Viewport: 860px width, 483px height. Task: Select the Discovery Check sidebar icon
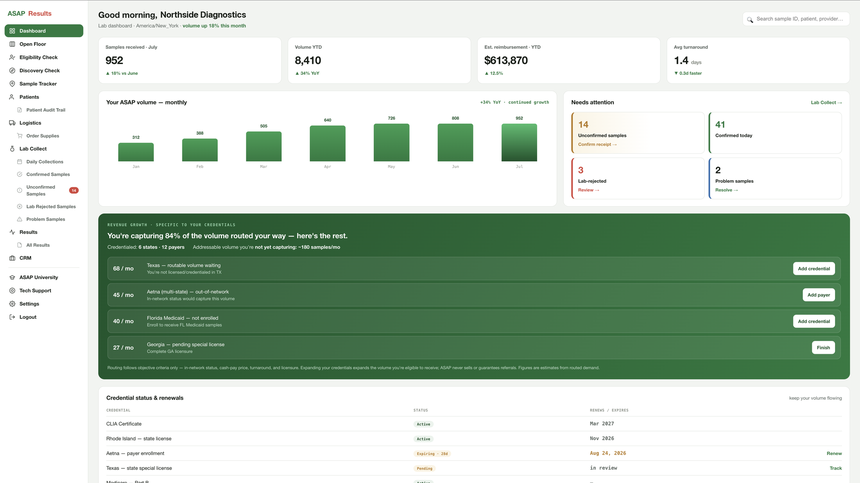coord(12,70)
